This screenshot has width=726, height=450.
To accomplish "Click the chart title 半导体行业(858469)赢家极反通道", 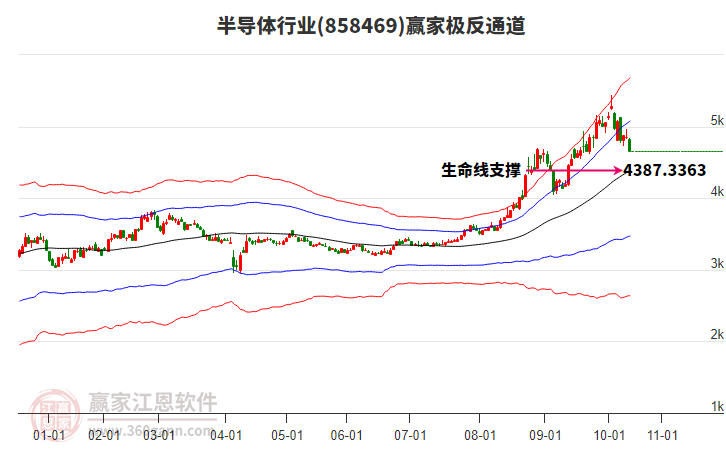I will click(371, 25).
